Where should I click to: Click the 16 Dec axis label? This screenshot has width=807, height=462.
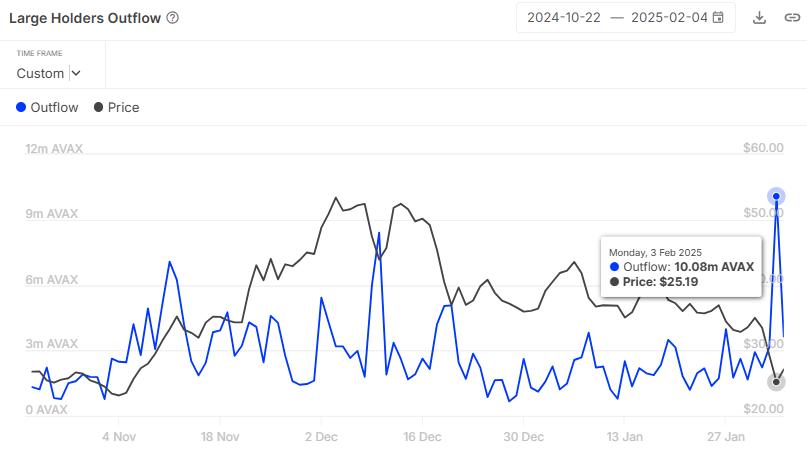(422, 437)
